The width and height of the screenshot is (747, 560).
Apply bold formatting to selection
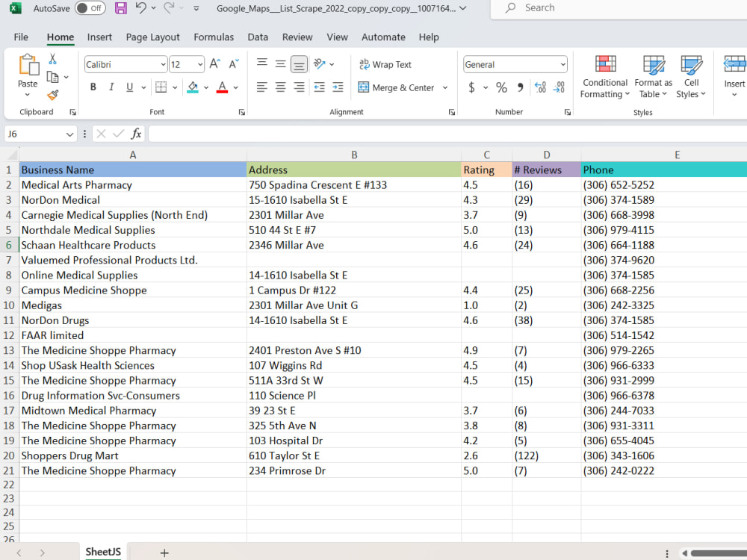[x=93, y=87]
